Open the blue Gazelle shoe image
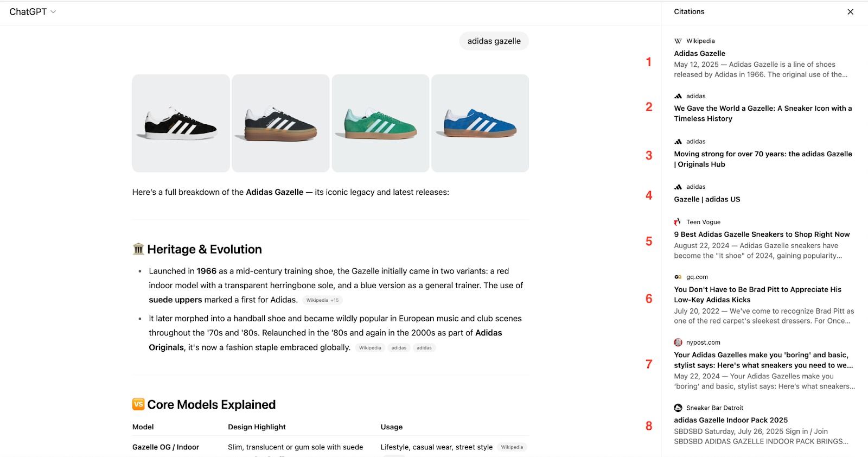 pyautogui.click(x=480, y=123)
